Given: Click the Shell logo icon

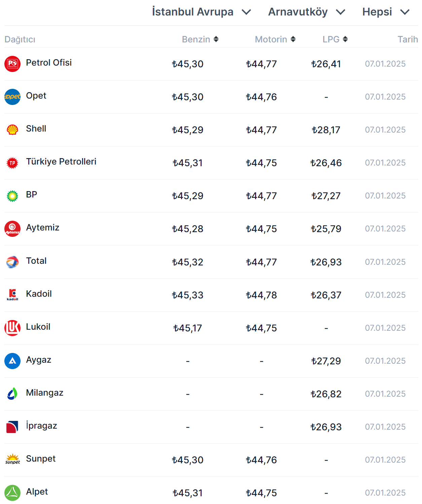Looking at the screenshot, I should coord(12,130).
